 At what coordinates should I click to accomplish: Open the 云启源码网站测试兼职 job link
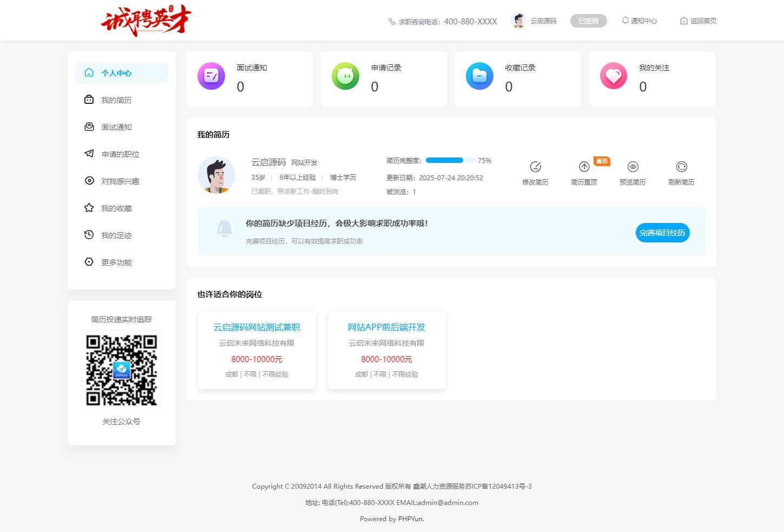coord(256,327)
